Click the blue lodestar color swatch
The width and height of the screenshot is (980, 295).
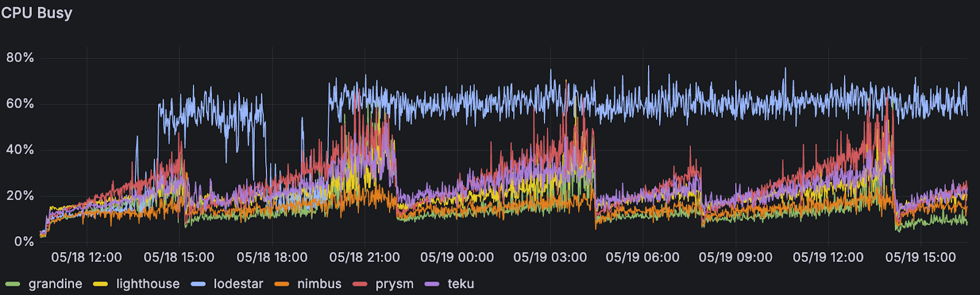coord(198,284)
